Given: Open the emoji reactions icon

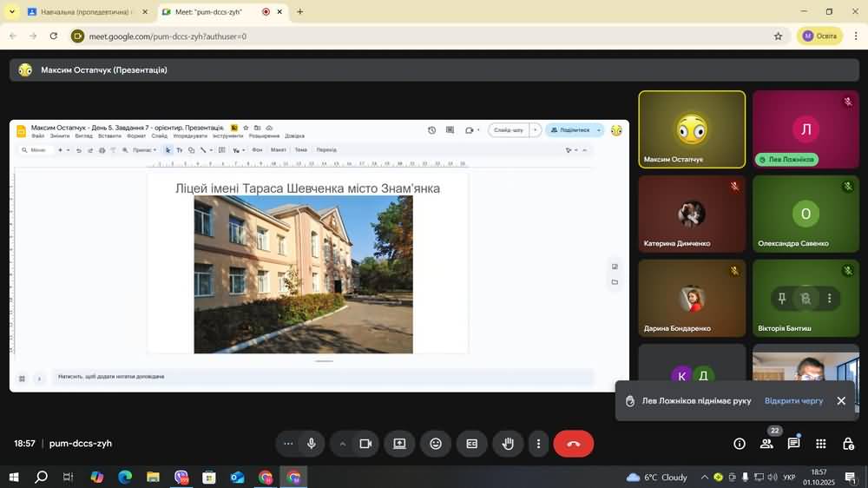Looking at the screenshot, I should 436,444.
